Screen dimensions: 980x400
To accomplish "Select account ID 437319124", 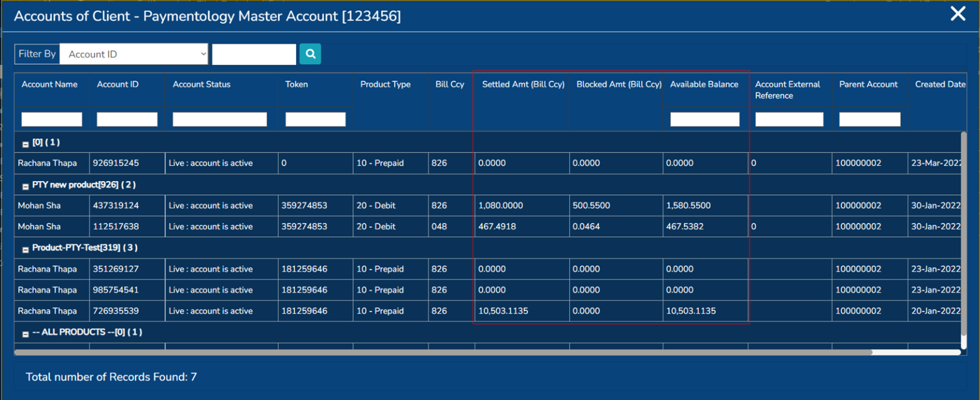I will click(116, 206).
